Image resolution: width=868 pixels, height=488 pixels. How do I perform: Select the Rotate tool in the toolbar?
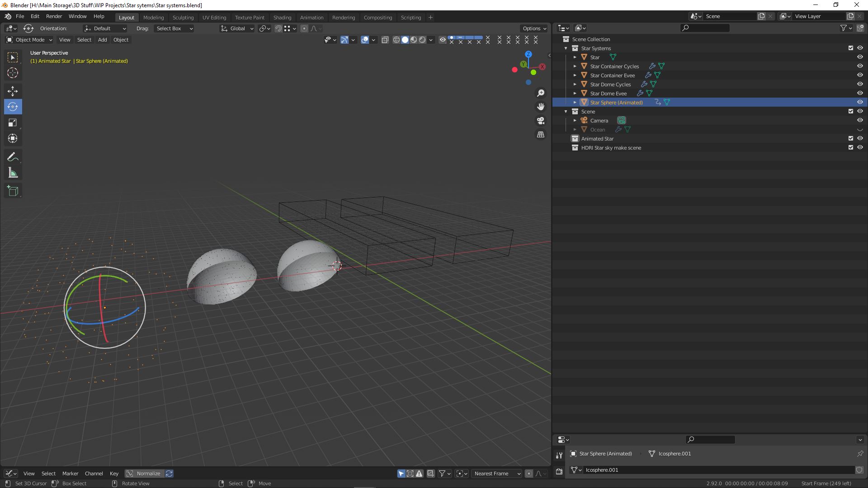(13, 107)
